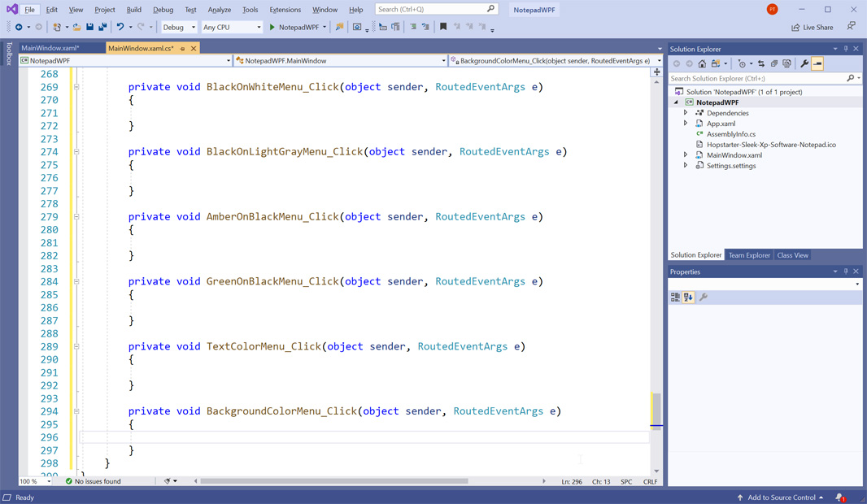
Task: Click the Live Share button
Action: 813,27
